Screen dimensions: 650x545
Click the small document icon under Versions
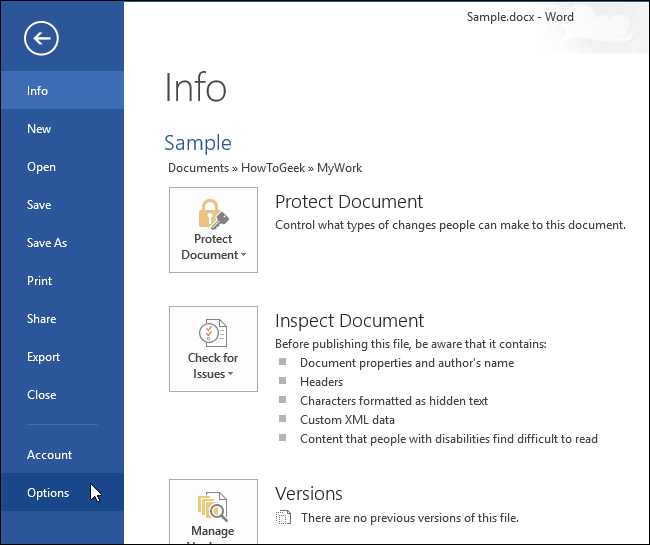pos(284,518)
